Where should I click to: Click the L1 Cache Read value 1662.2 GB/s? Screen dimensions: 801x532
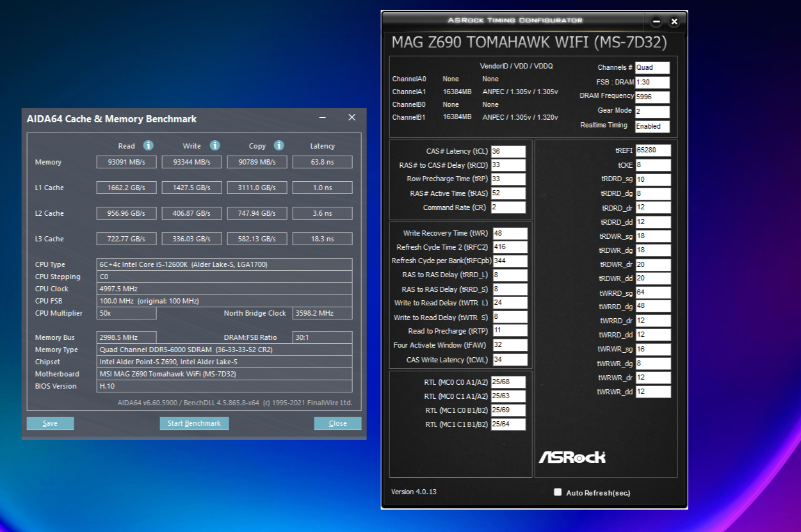click(127, 188)
